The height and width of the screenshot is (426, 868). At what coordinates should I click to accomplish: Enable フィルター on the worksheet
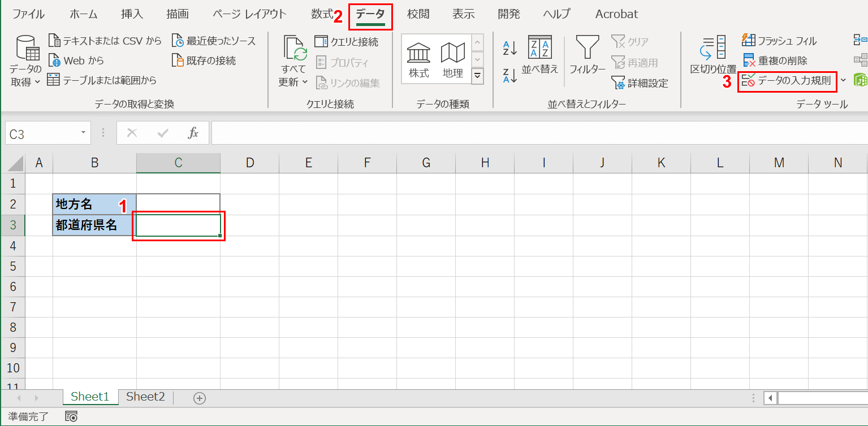pyautogui.click(x=587, y=55)
